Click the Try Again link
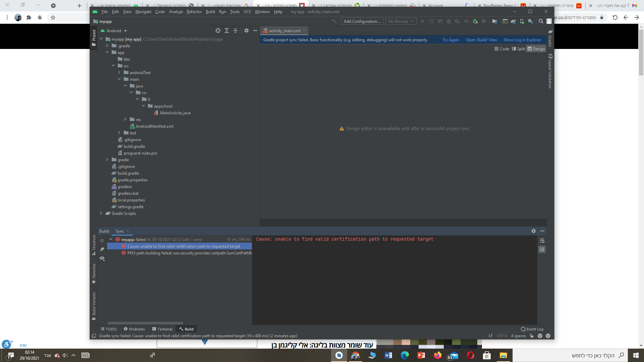The width and height of the screenshot is (644, 362). (450, 40)
